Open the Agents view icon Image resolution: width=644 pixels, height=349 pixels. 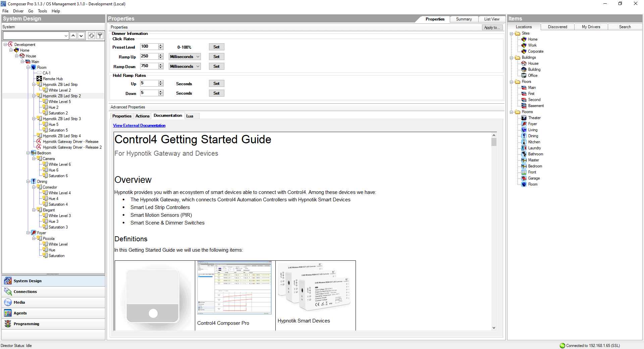tap(8, 313)
